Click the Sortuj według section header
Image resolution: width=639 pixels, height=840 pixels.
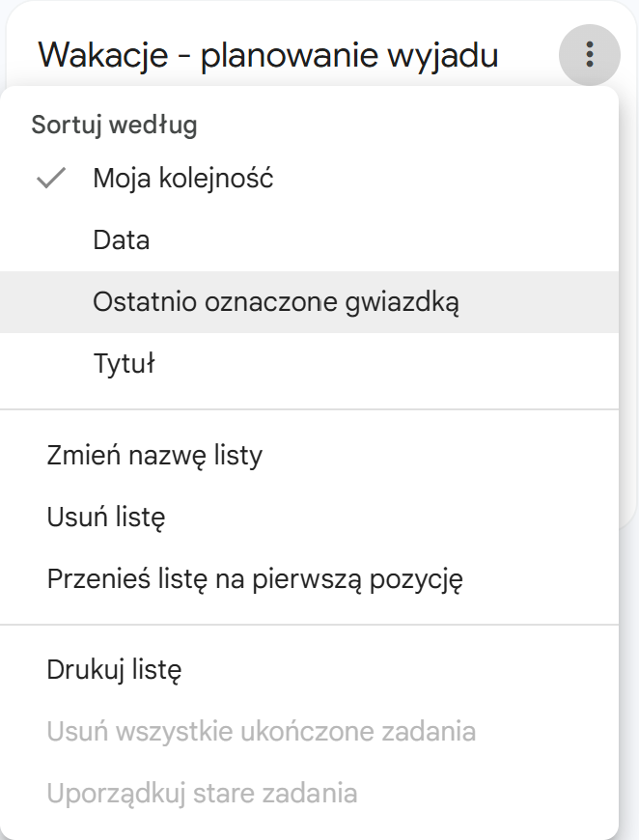pyautogui.click(x=115, y=125)
